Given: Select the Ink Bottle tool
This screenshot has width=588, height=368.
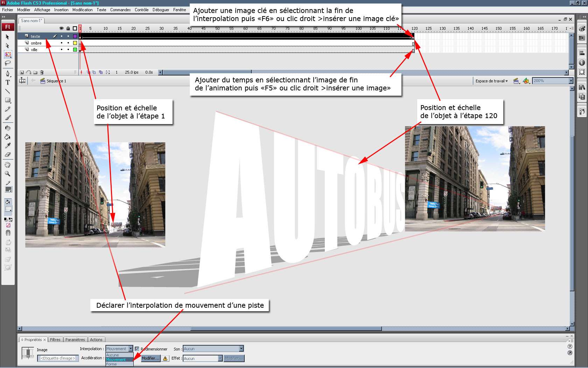Looking at the screenshot, I should 8,128.
